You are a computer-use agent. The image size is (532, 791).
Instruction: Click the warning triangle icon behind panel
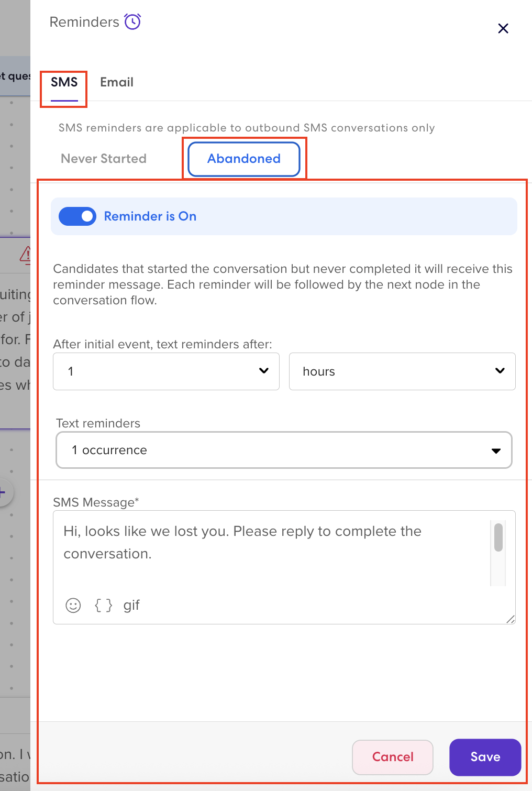click(x=25, y=255)
